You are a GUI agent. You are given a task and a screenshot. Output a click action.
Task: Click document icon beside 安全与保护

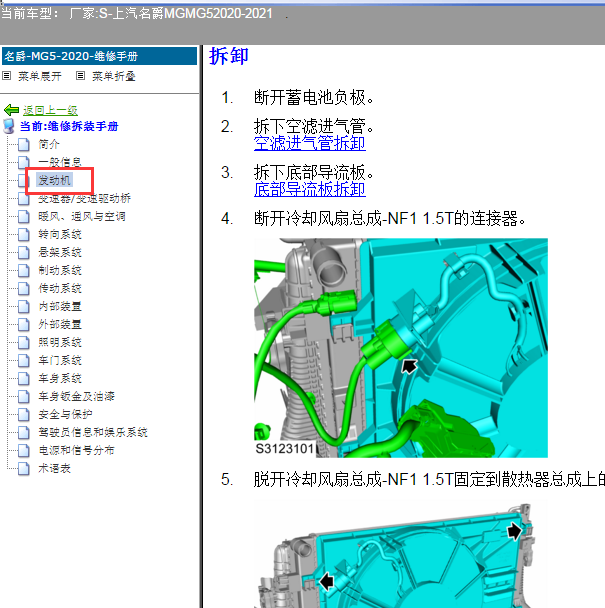[x=24, y=414]
